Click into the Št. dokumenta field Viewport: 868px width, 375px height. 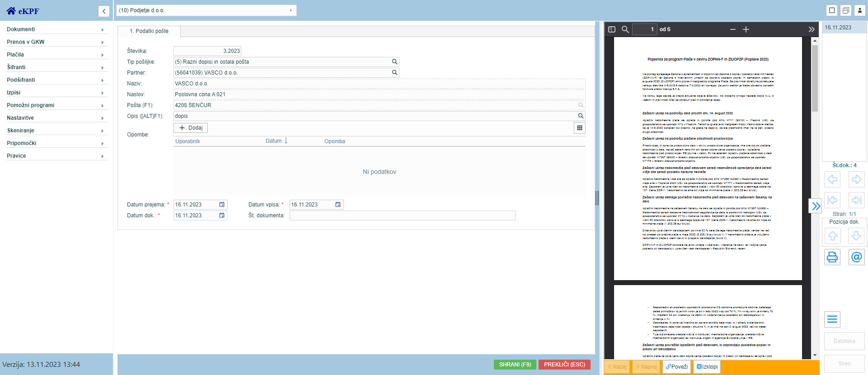402,216
